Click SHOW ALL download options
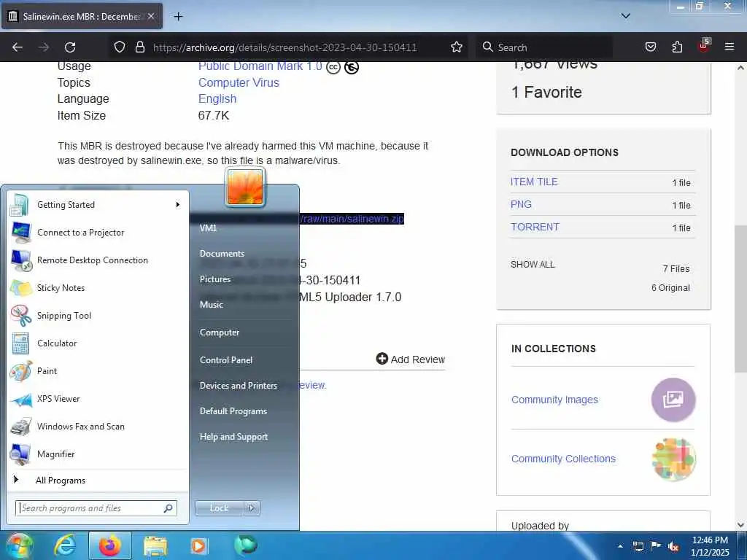The width and height of the screenshot is (747, 560). coord(533,264)
